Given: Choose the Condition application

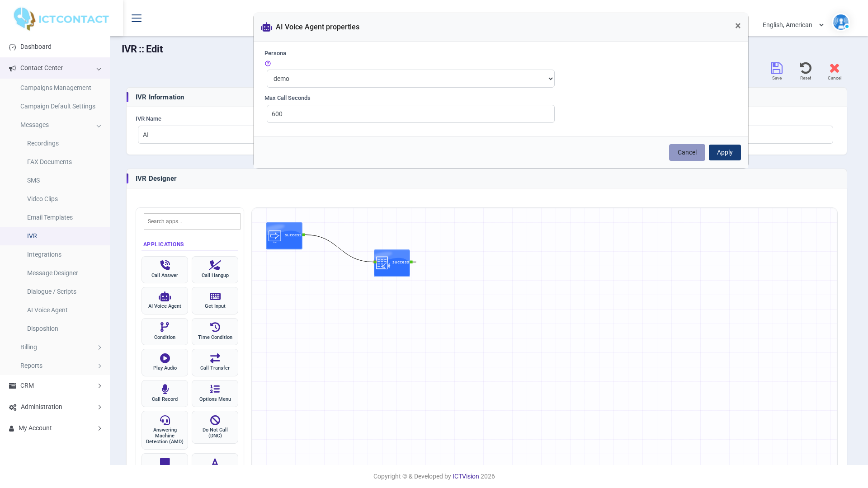Looking at the screenshot, I should click(165, 332).
